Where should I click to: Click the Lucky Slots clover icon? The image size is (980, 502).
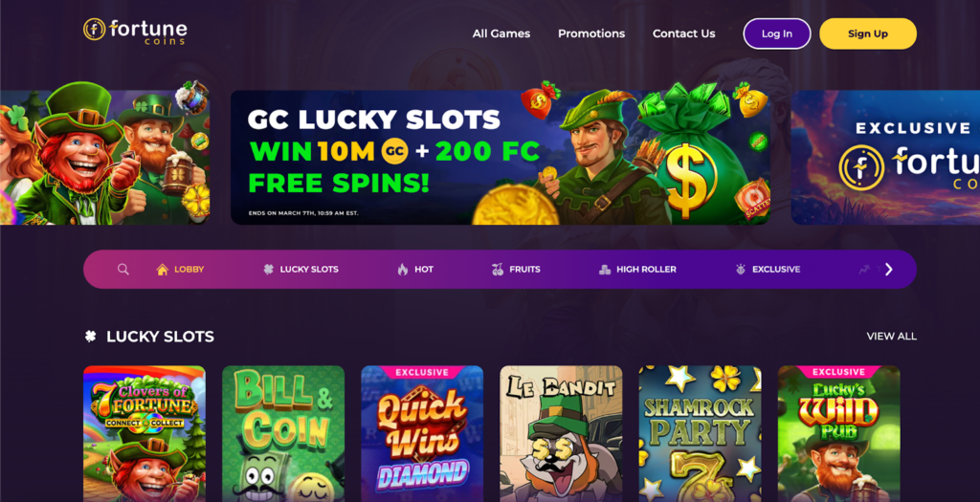pyautogui.click(x=268, y=269)
